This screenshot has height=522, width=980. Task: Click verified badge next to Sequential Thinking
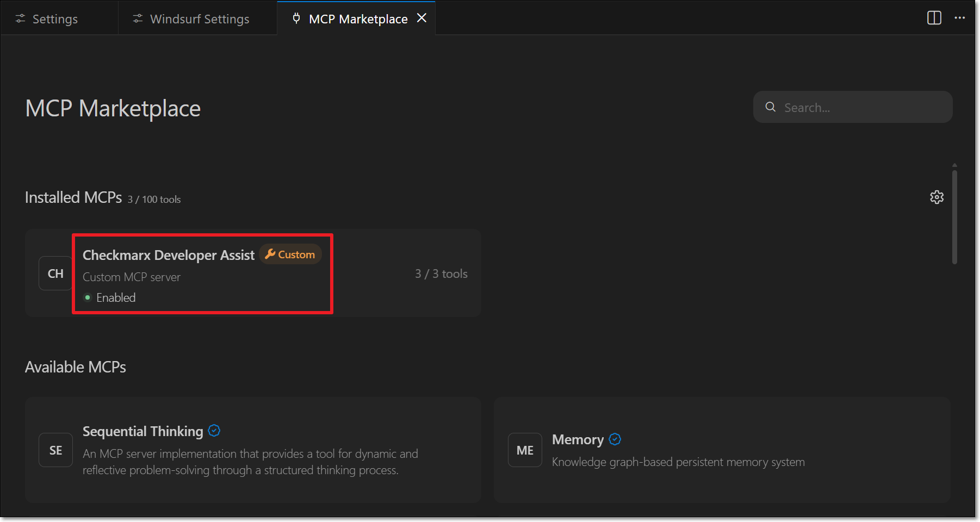214,431
